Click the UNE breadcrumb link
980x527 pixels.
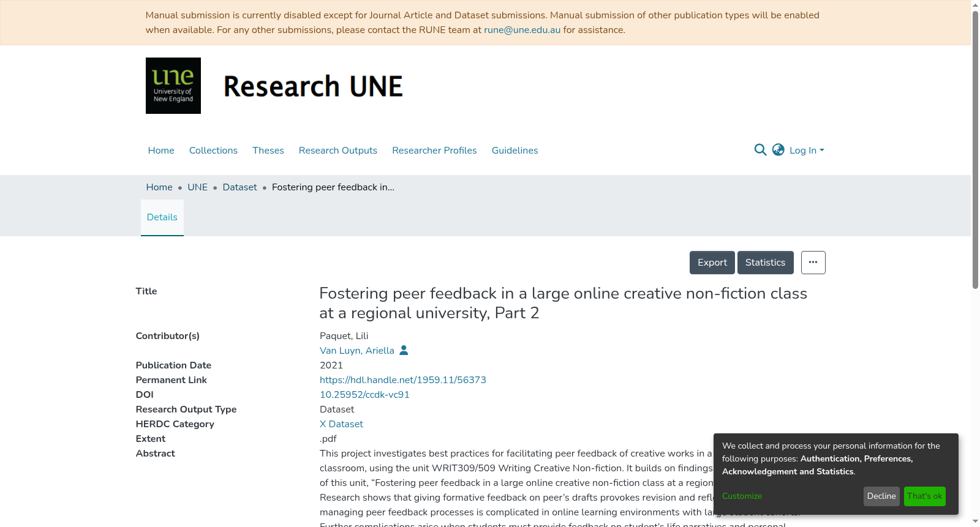(x=197, y=187)
